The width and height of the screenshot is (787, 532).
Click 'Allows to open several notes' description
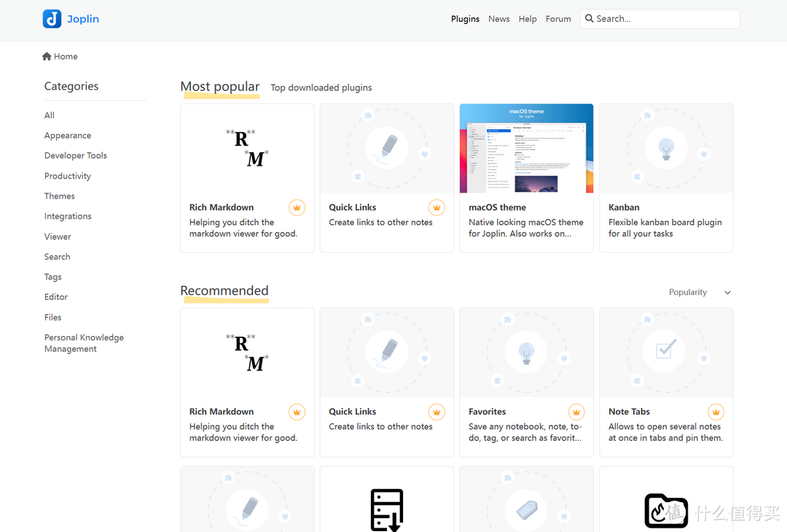pyautogui.click(x=665, y=432)
